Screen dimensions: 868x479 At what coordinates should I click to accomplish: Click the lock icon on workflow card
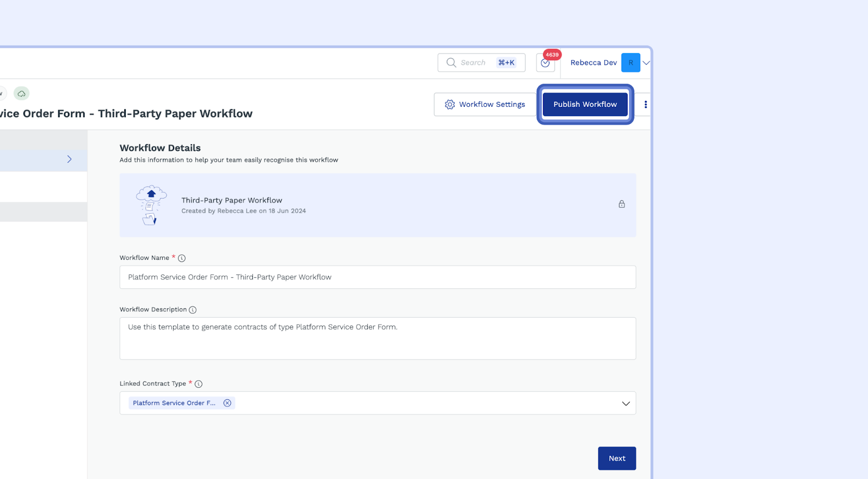622,204
